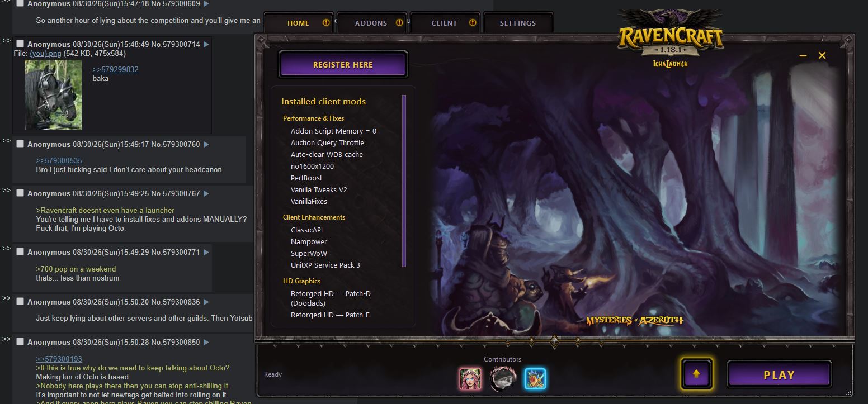
Task: Follow the >>579299832 quote link
Action: [115, 69]
